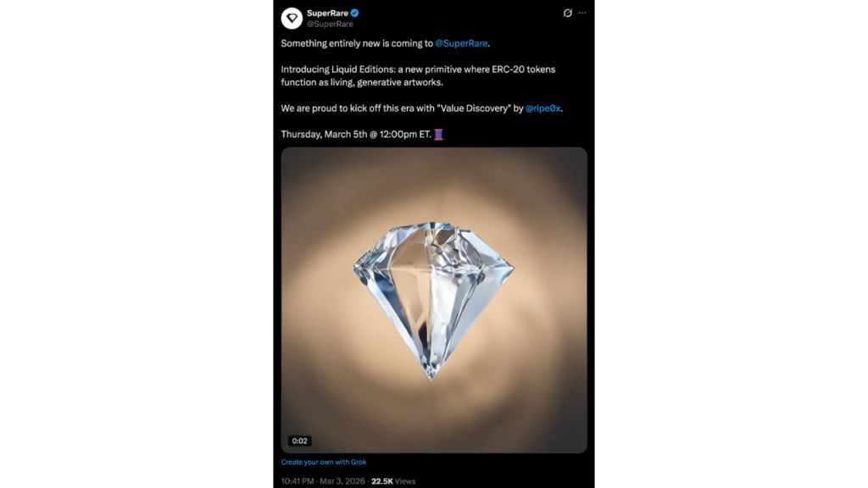Follow the blue @SuperRare mention in text

(462, 42)
